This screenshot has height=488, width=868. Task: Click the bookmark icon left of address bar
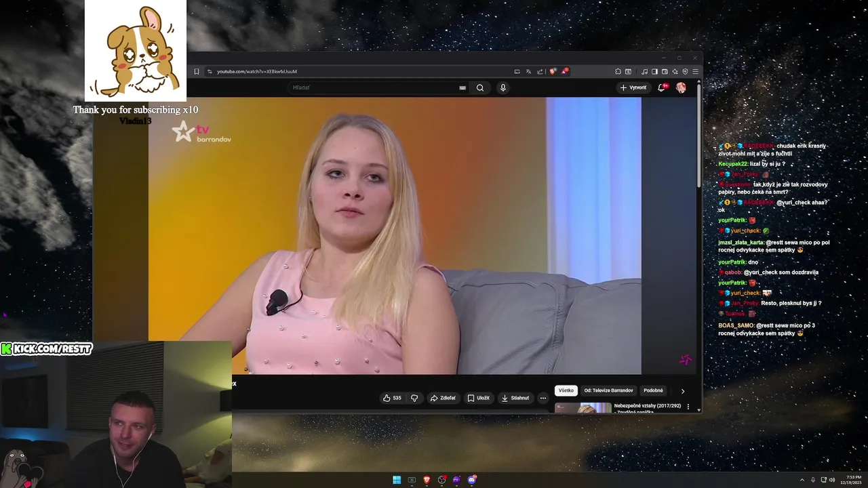[x=197, y=71]
